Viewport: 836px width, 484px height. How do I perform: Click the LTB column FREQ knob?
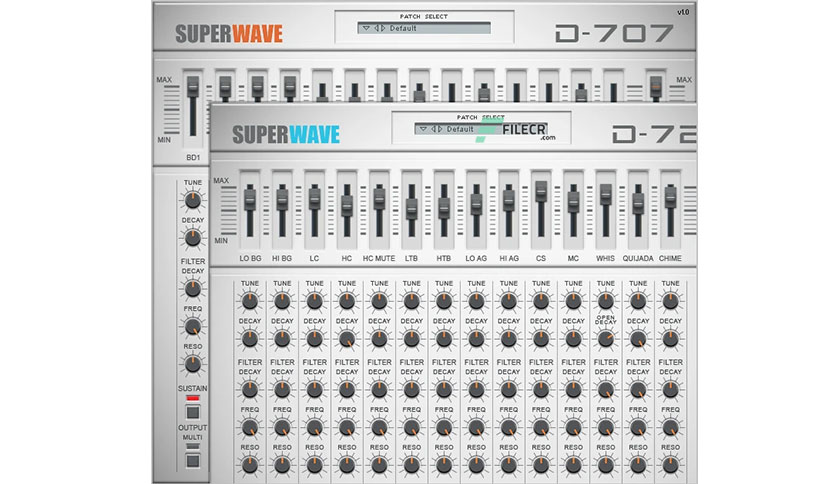tap(412, 427)
